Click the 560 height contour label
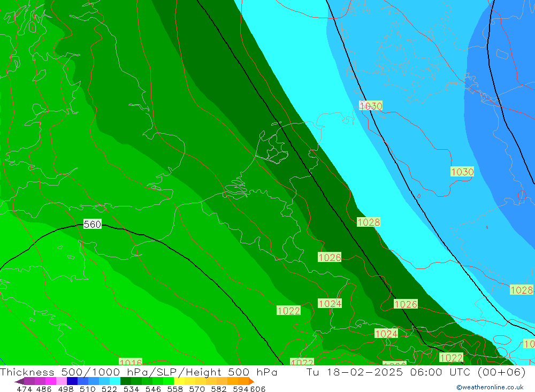Viewport: 535px width, 392px height. (93, 224)
